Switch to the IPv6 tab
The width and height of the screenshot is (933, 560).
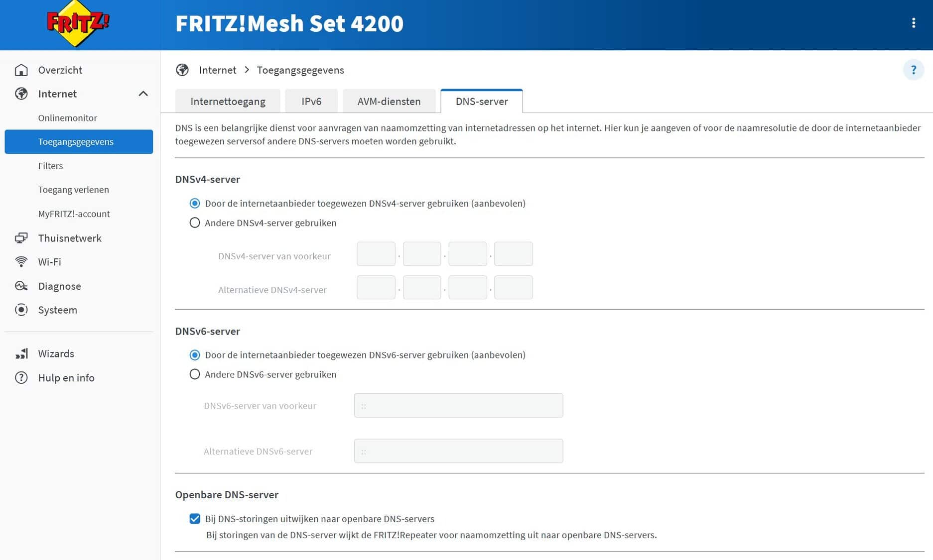(311, 102)
